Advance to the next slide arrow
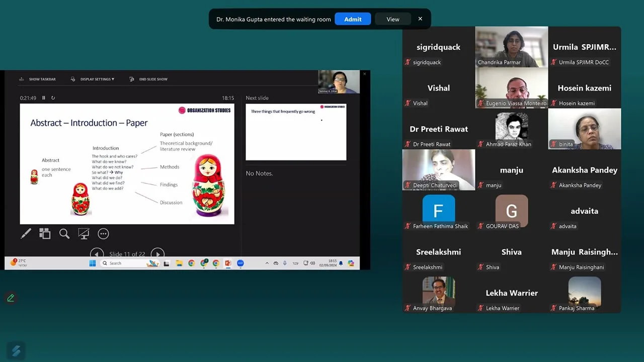 point(157,254)
